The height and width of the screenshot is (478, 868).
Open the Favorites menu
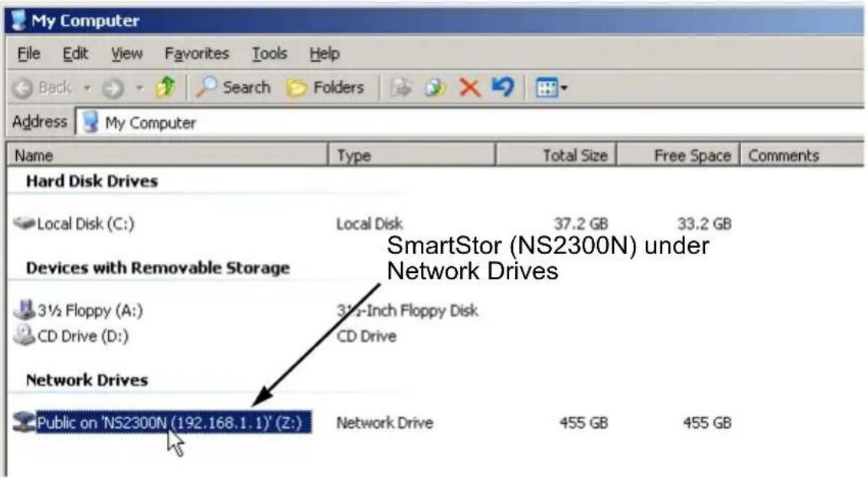pyautogui.click(x=197, y=54)
